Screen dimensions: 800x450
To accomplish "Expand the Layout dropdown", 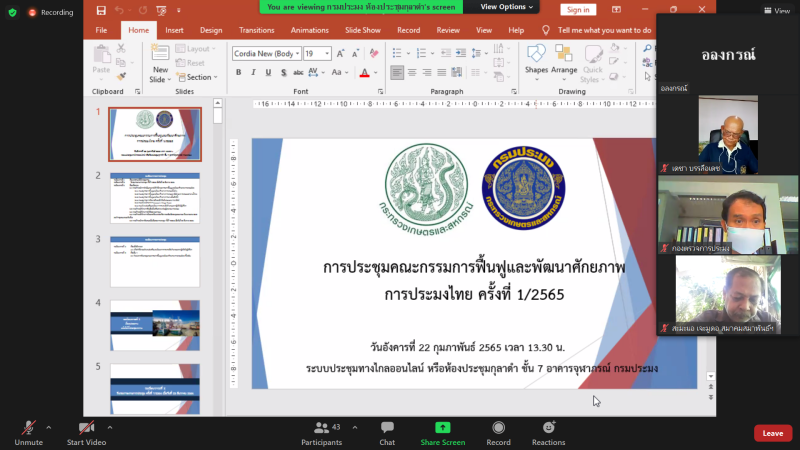I will 196,48.
